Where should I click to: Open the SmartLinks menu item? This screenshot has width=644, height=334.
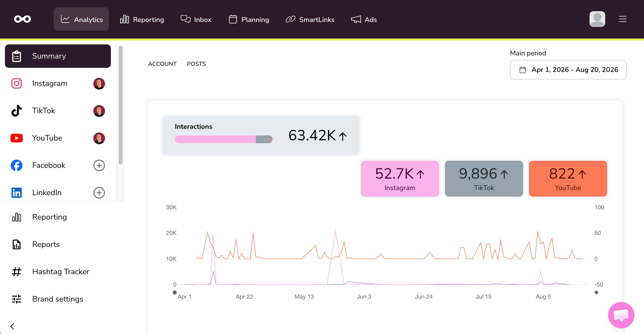[x=310, y=19]
